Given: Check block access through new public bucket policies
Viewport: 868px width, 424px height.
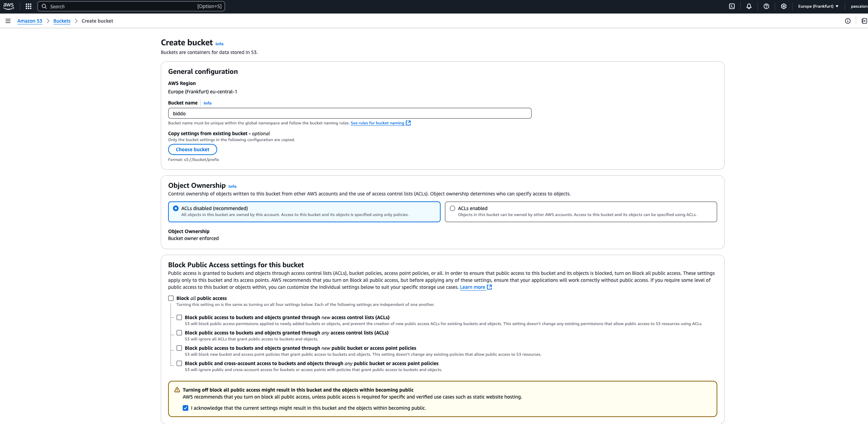Looking at the screenshot, I should point(179,348).
